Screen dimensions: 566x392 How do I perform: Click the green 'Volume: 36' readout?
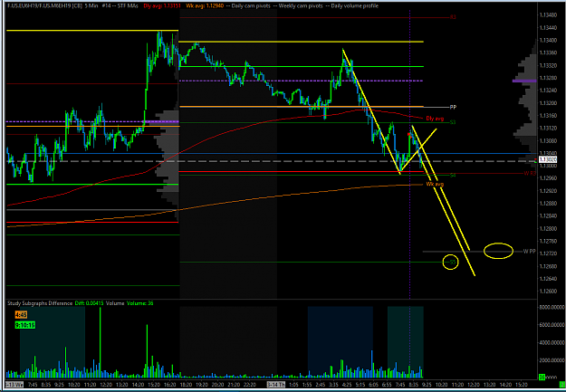139,303
